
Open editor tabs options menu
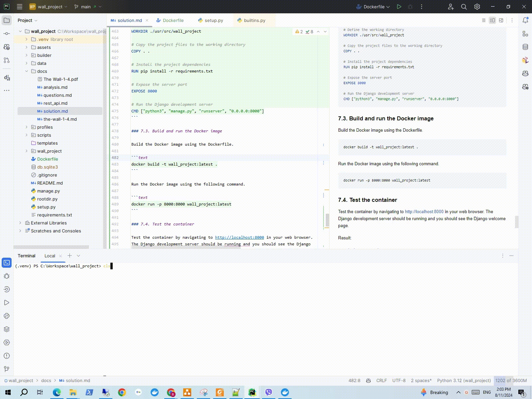[x=512, y=20]
